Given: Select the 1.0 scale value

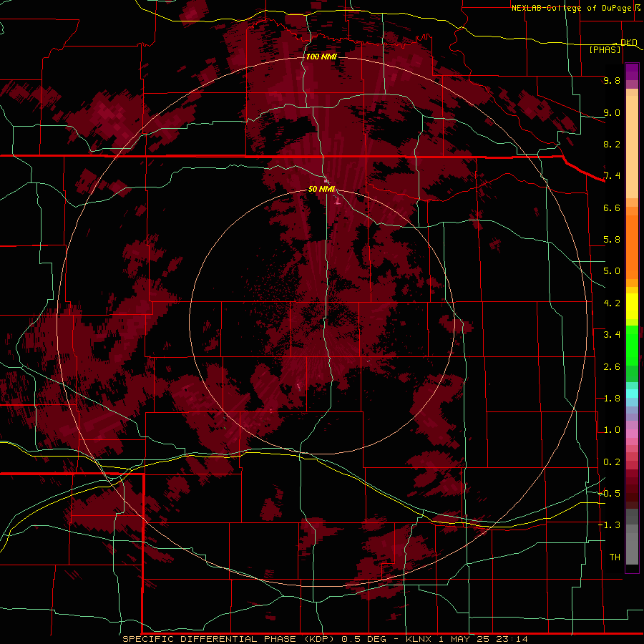Looking at the screenshot, I should (612, 430).
